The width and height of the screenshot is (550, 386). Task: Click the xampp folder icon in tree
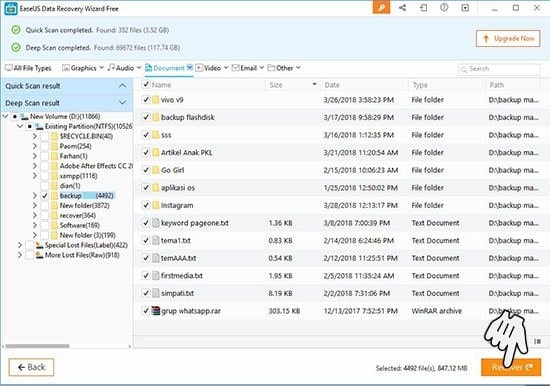tap(54, 176)
